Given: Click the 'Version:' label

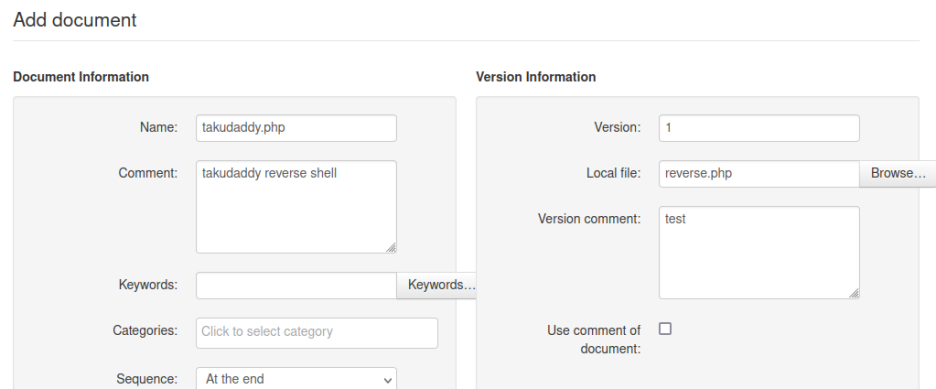Looking at the screenshot, I should click(x=617, y=127).
